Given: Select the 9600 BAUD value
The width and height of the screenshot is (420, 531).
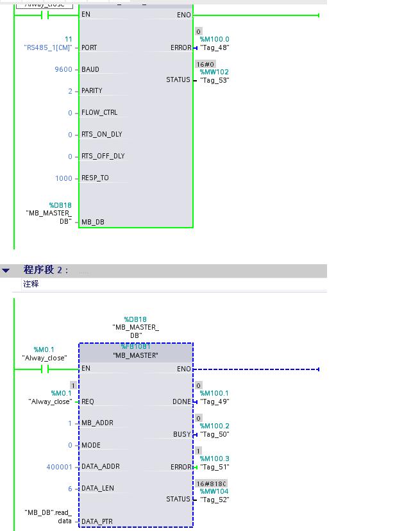Looking at the screenshot, I should pos(63,69).
